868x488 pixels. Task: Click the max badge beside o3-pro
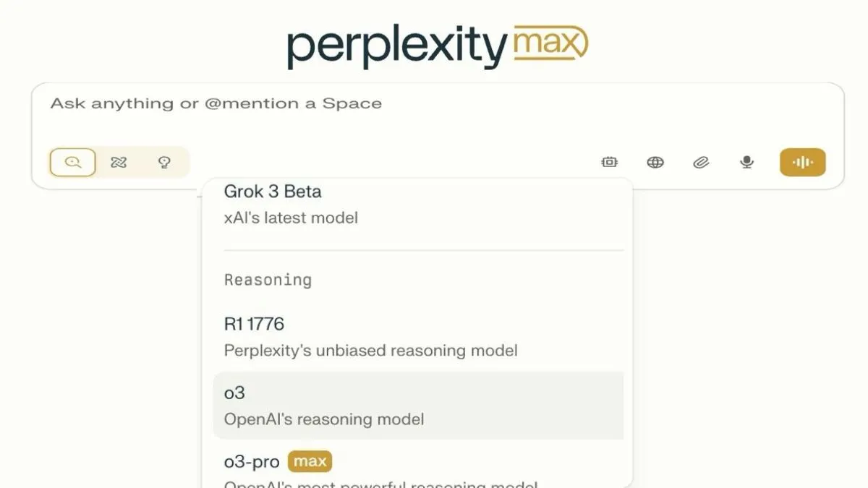(310, 461)
